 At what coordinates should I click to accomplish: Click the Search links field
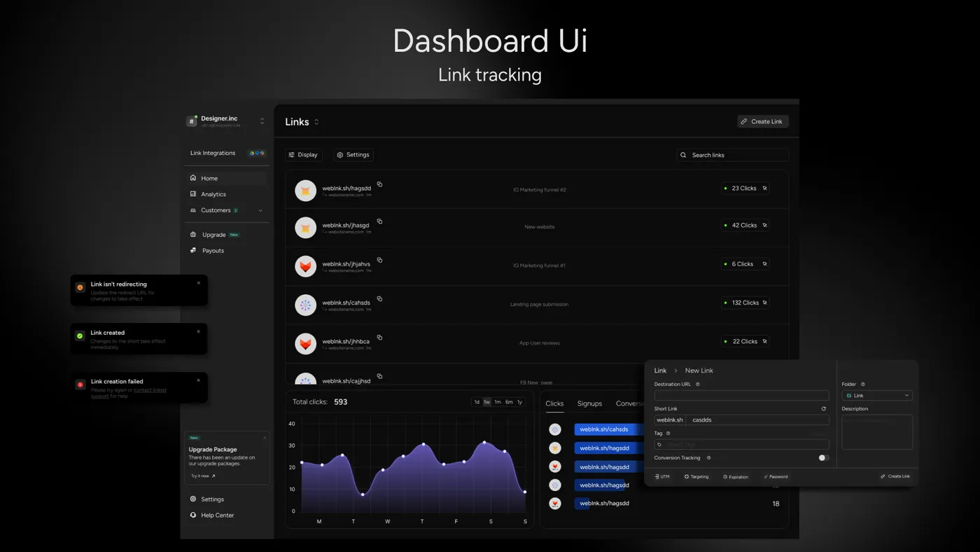click(x=732, y=155)
